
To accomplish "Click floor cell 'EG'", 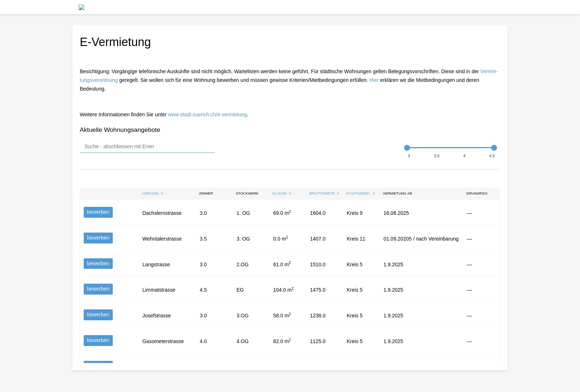I will (240, 290).
